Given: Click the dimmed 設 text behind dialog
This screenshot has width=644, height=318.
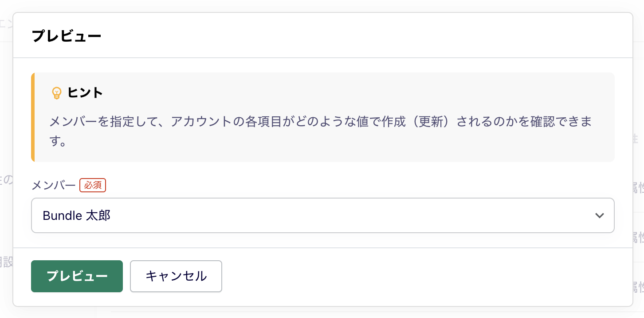Looking at the screenshot, I should [6, 262].
